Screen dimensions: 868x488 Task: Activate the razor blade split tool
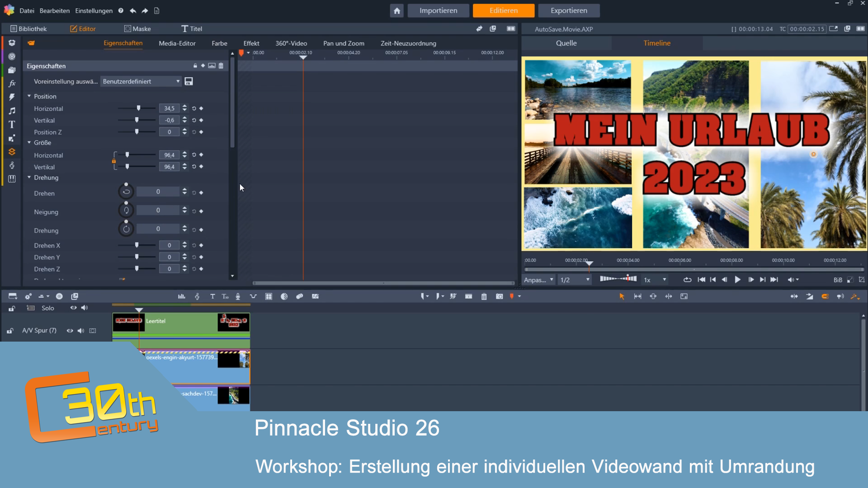pyautogui.click(x=453, y=296)
